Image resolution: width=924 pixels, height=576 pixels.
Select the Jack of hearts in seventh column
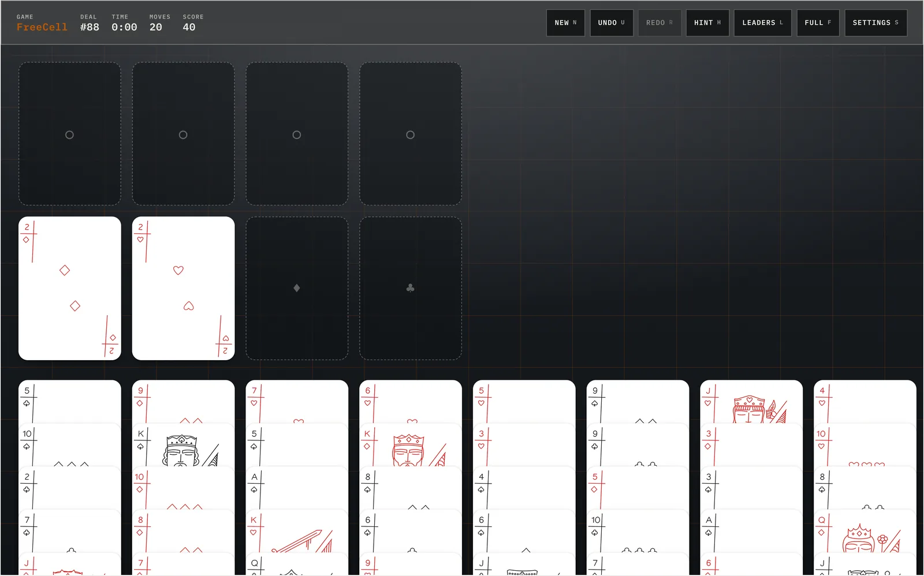751,402
